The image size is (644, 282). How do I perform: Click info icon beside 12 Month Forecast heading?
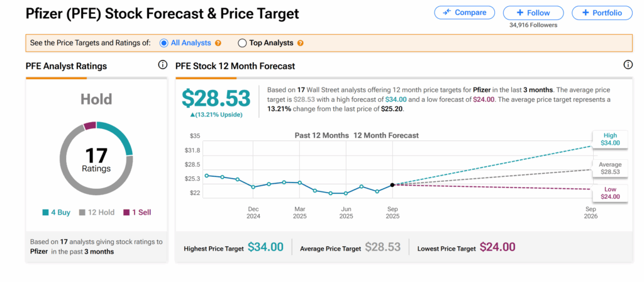628,65
